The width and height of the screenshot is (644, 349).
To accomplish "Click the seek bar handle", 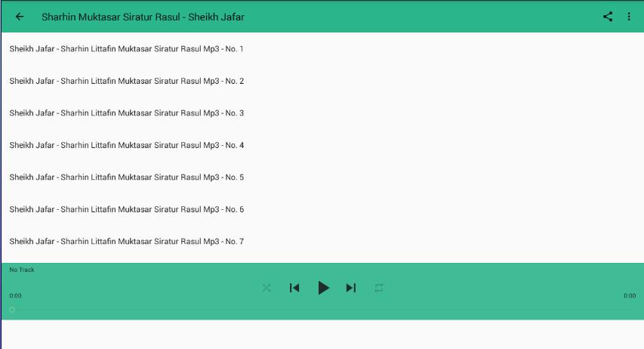I will (x=12, y=310).
